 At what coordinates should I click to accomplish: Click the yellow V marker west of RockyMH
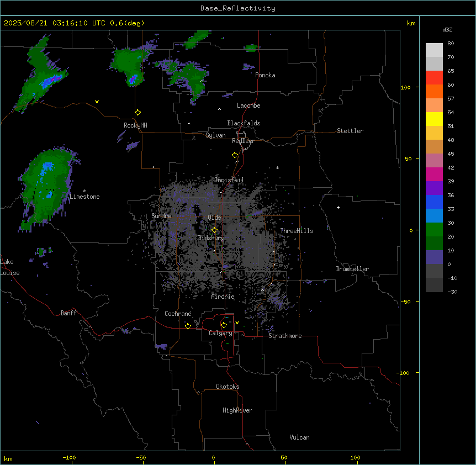click(x=97, y=102)
